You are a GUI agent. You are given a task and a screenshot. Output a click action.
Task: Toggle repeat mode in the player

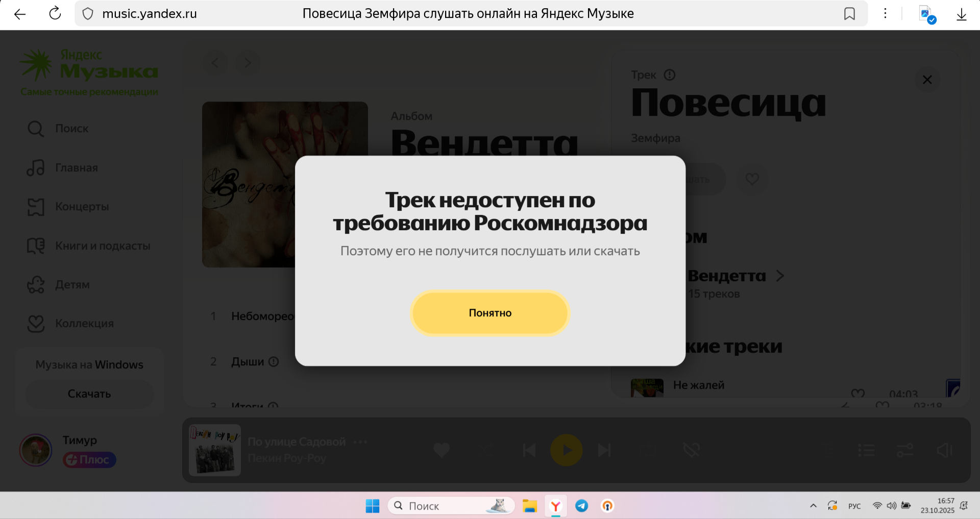click(648, 450)
